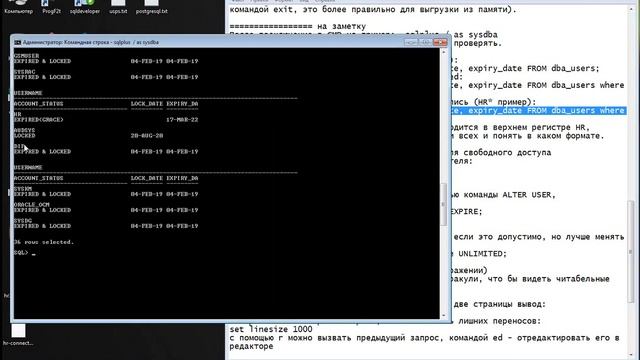Close the sqlplus command prompt window
Image resolution: width=640 pixels, height=360 pixels.
point(440,42)
